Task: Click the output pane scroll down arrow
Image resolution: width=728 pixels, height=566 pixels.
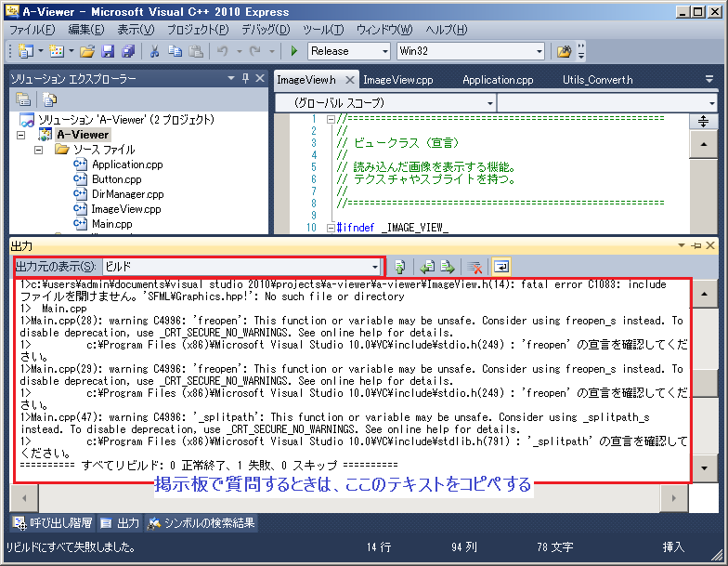Action: point(704,468)
